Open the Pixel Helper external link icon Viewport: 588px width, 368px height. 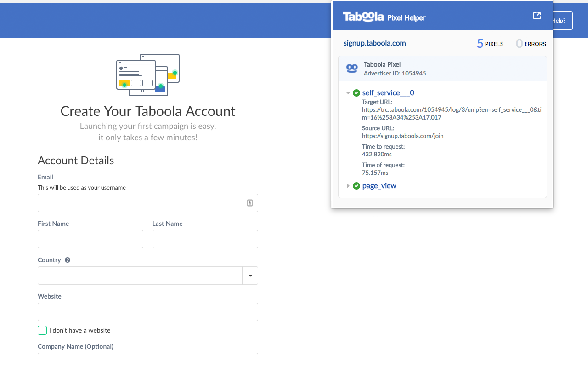click(537, 15)
